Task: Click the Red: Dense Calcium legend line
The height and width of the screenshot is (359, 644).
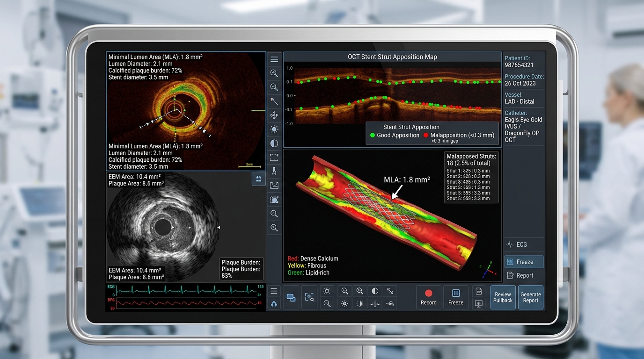Action: 313,258
